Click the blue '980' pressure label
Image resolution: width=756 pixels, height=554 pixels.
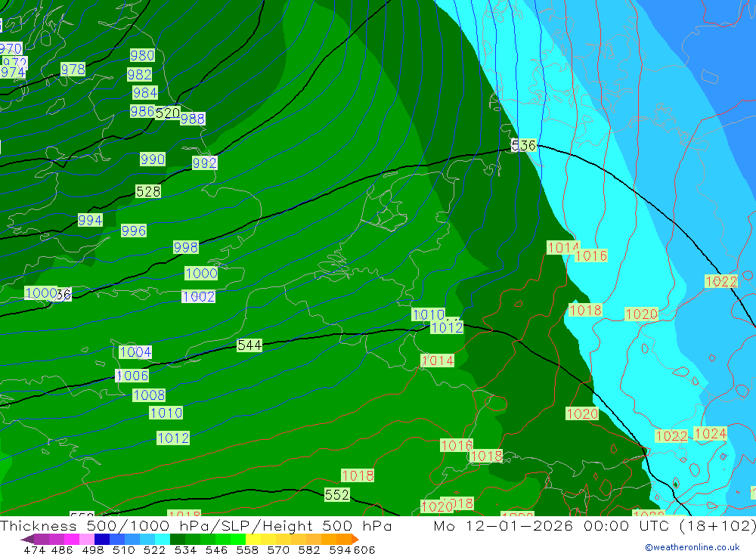142,55
